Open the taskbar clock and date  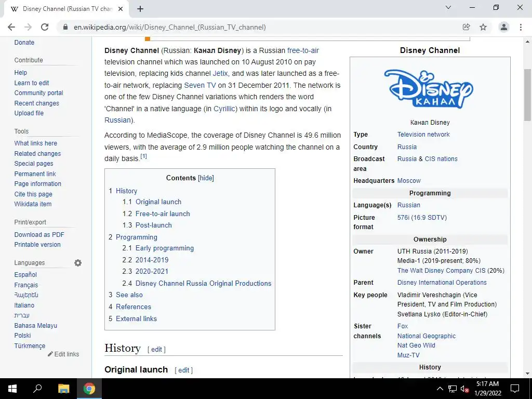point(487,389)
